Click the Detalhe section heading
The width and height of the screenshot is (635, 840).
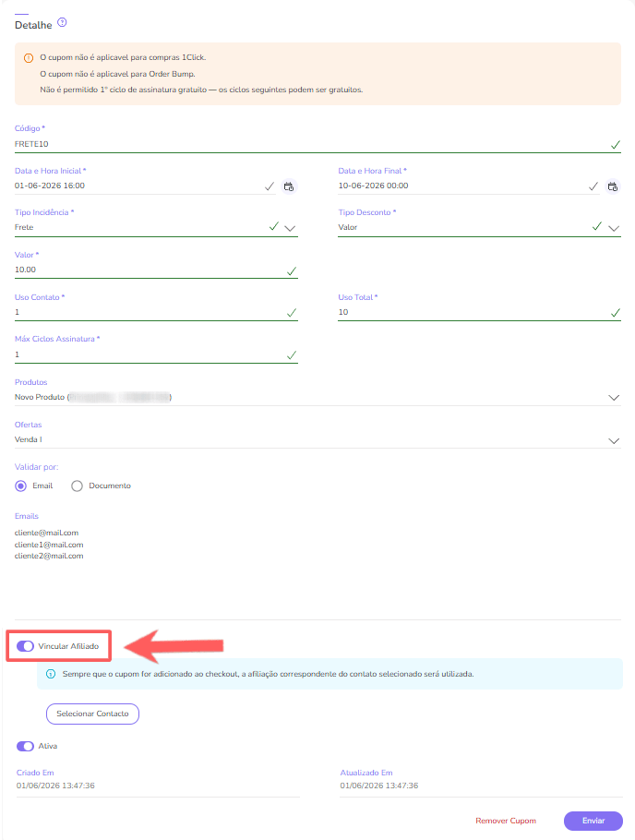coord(33,25)
